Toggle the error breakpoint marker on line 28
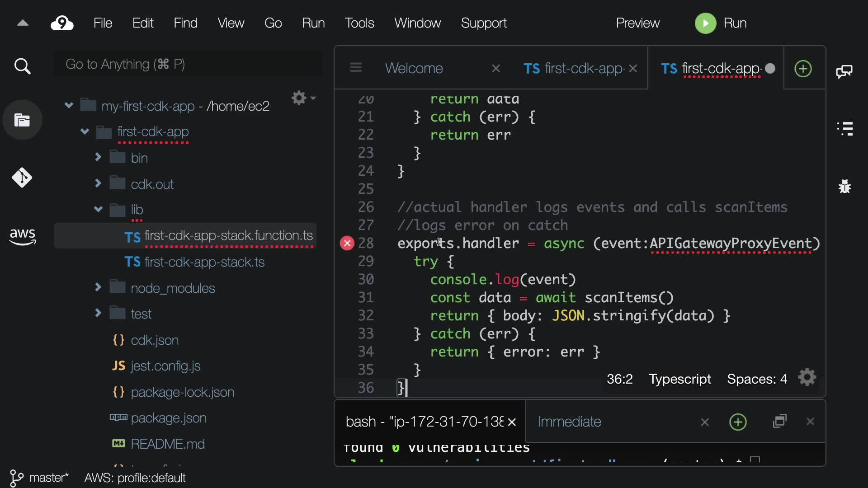This screenshot has height=488, width=868. click(x=347, y=244)
